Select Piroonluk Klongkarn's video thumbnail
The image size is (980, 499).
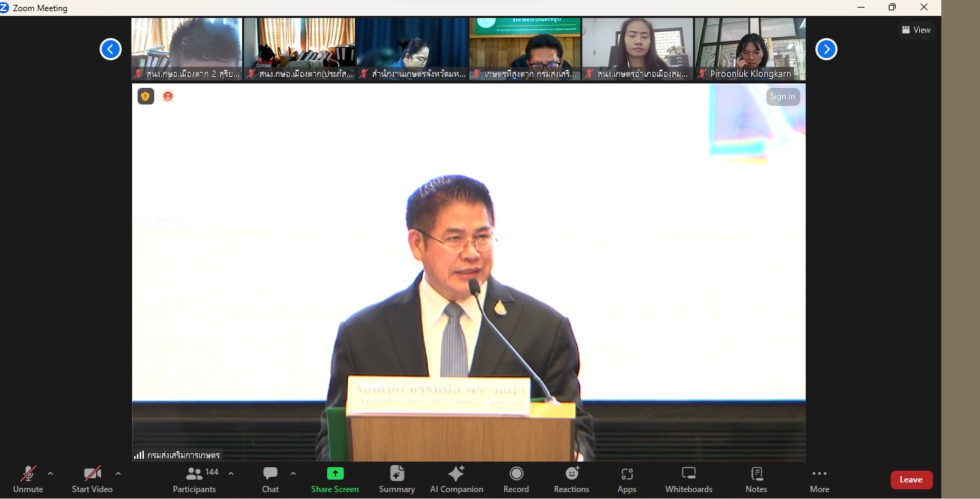tap(750, 48)
